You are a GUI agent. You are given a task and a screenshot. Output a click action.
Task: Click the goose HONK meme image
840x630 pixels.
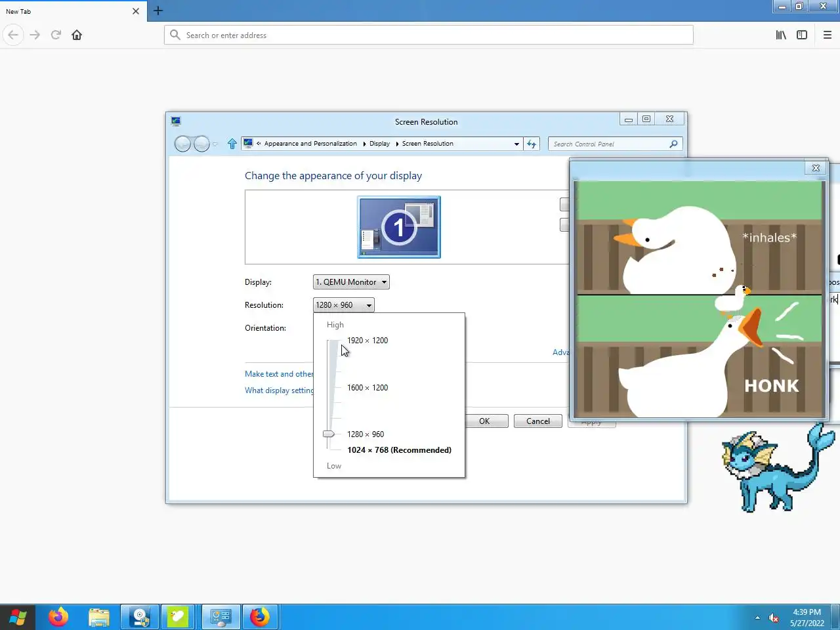[x=699, y=299]
